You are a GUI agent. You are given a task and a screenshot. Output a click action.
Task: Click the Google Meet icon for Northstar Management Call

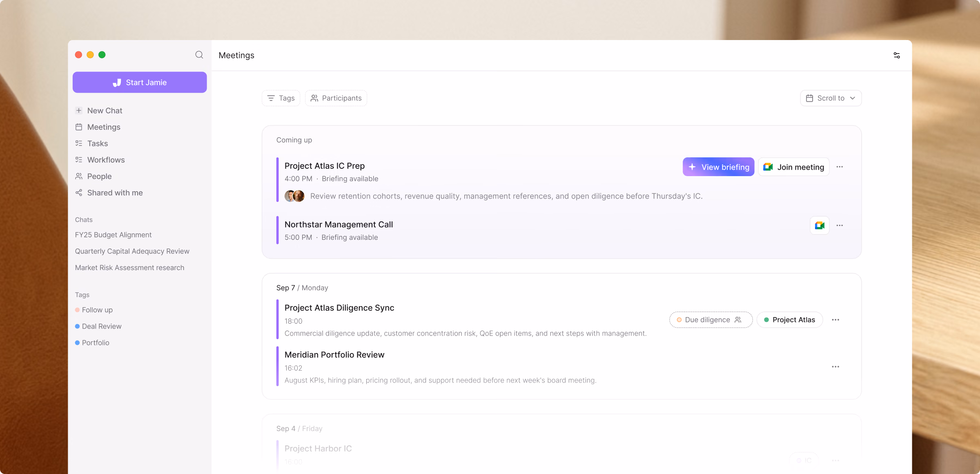pyautogui.click(x=820, y=226)
